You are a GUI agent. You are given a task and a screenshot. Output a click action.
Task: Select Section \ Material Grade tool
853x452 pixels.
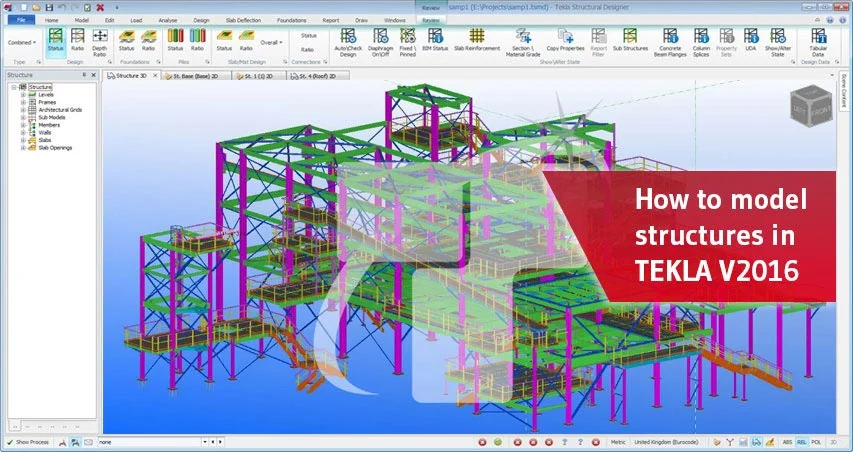point(523,42)
